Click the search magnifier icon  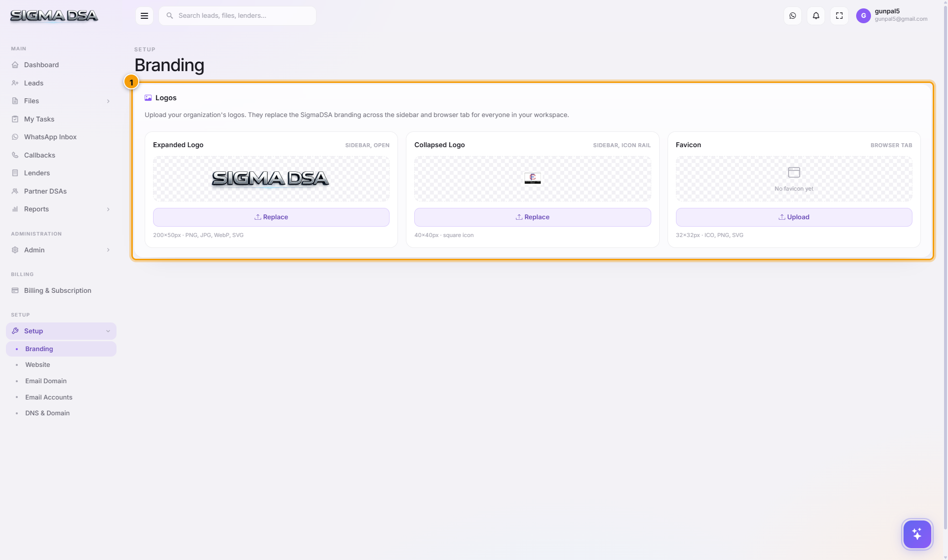click(169, 16)
